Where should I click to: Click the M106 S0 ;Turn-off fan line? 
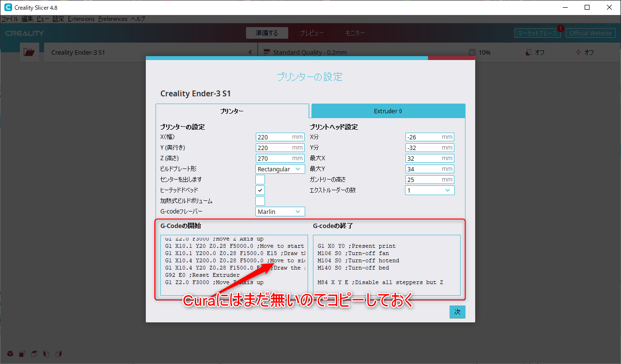point(353,253)
